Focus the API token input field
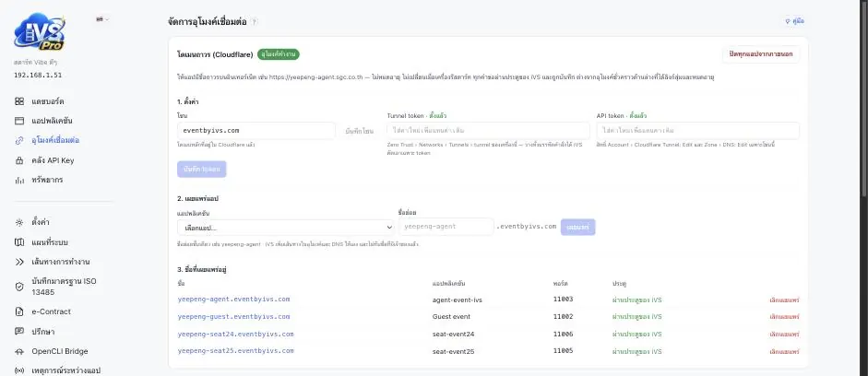 (698, 131)
